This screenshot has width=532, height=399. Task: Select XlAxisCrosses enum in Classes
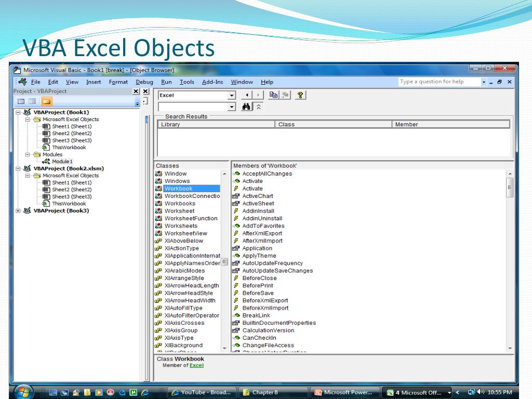tap(184, 323)
